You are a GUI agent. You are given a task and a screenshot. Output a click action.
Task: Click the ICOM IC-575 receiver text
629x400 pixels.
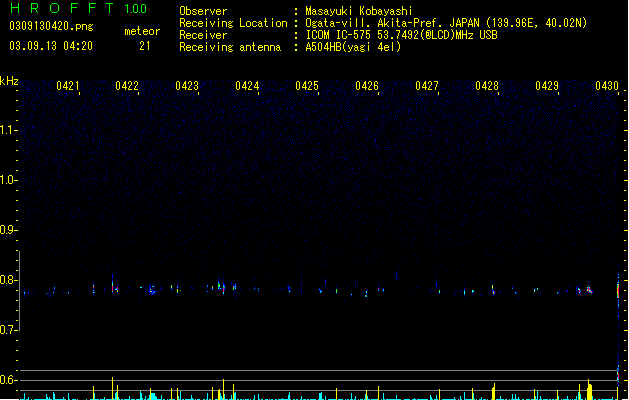coord(401,35)
